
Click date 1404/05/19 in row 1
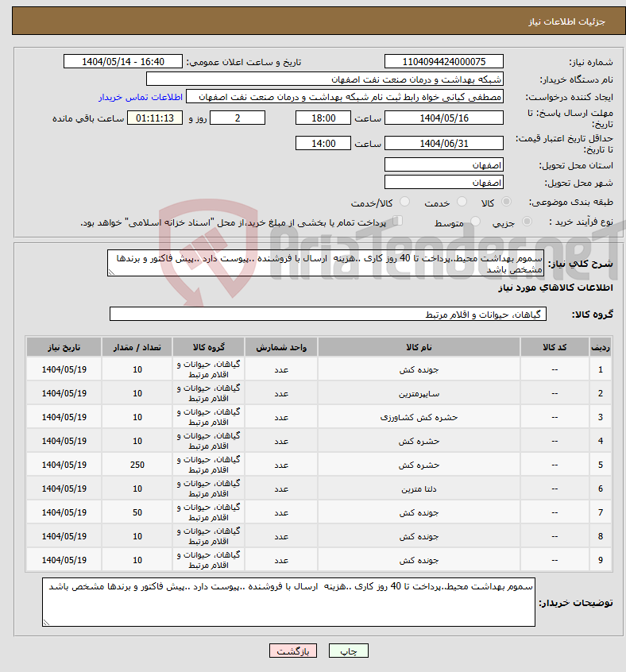point(64,369)
